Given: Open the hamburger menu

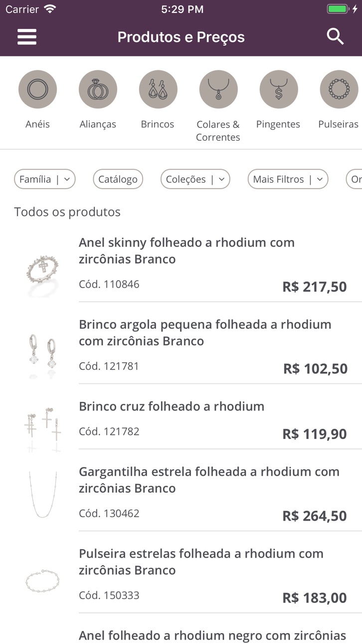Looking at the screenshot, I should (x=27, y=37).
